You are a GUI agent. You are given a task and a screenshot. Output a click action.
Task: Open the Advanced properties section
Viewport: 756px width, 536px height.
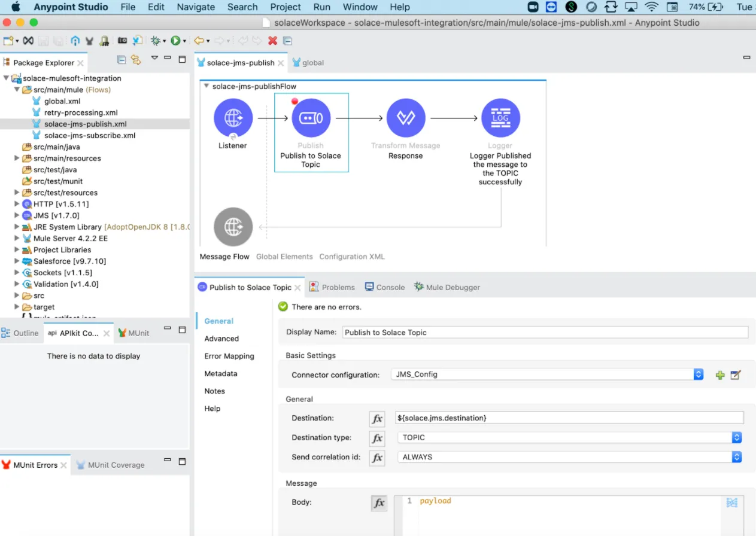point(221,339)
